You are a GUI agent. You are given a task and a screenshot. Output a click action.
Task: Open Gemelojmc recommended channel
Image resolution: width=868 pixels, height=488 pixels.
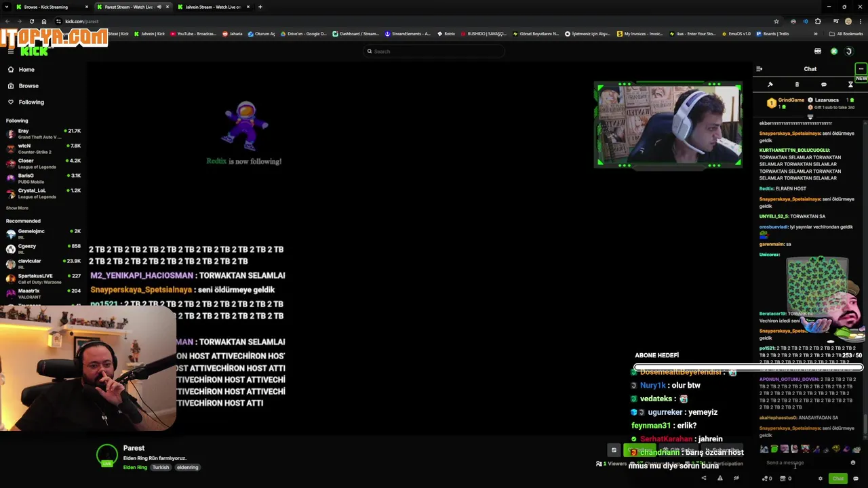[43, 234]
